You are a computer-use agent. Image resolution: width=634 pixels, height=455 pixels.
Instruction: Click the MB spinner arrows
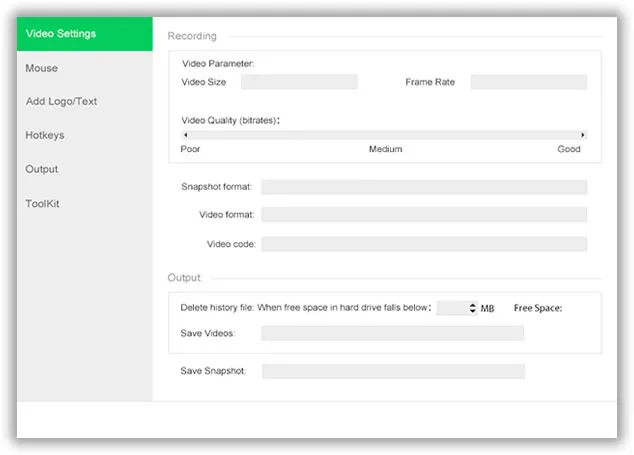473,308
